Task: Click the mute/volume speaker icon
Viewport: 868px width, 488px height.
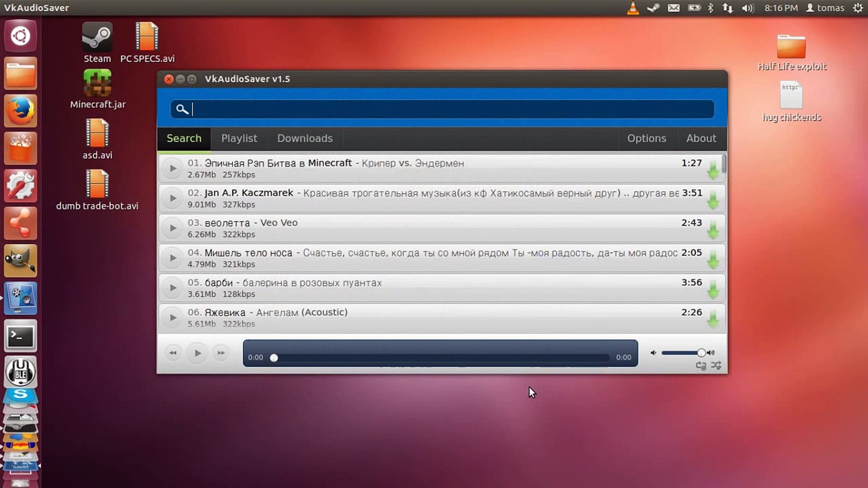Action: (x=653, y=352)
